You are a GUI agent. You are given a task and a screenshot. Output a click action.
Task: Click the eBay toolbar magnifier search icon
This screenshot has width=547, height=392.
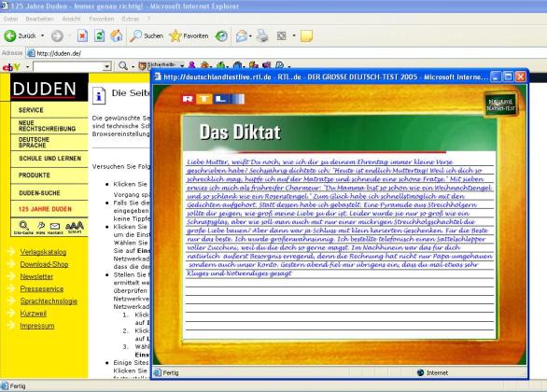[x=123, y=65]
